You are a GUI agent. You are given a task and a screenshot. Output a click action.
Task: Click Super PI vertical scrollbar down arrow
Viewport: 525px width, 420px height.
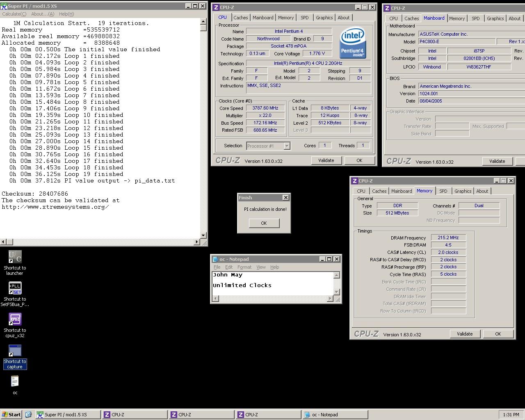[x=203, y=235]
